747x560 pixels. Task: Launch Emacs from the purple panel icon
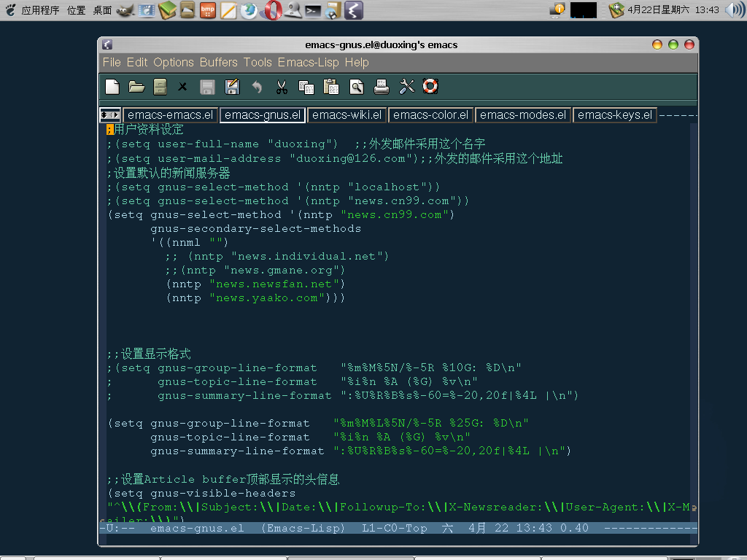[354, 10]
